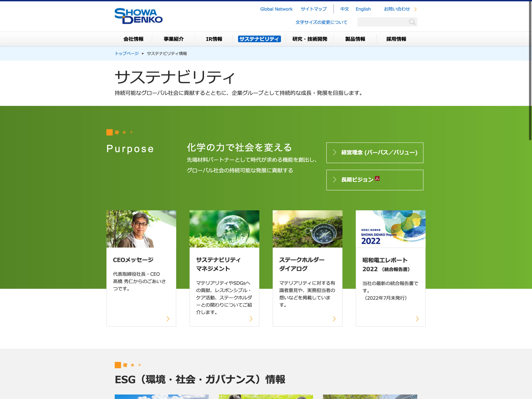This screenshot has width=532, height=399.
Task: Click the トップページ breadcrumb link
Action: (127, 53)
